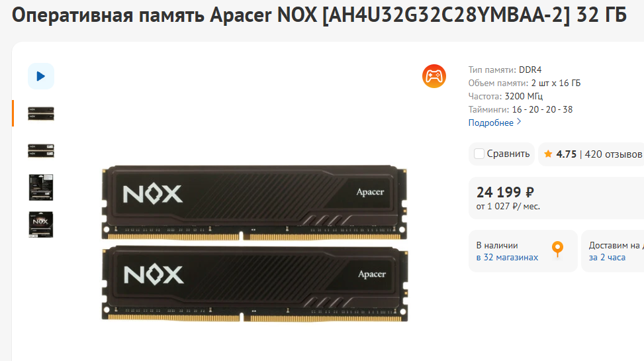
Task: Select second thumbnail showing RAM modules back
Action: [40, 150]
